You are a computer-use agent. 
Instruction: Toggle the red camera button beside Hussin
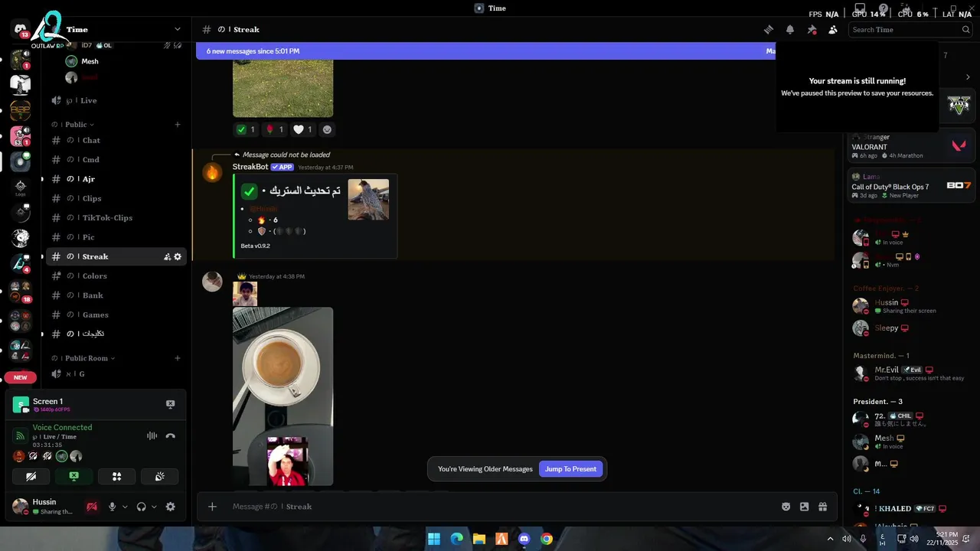coord(92,507)
